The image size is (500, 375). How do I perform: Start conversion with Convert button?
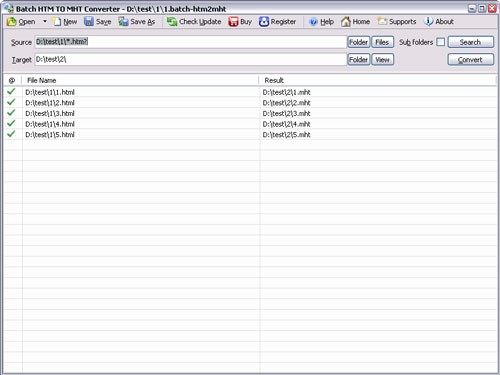(x=471, y=60)
